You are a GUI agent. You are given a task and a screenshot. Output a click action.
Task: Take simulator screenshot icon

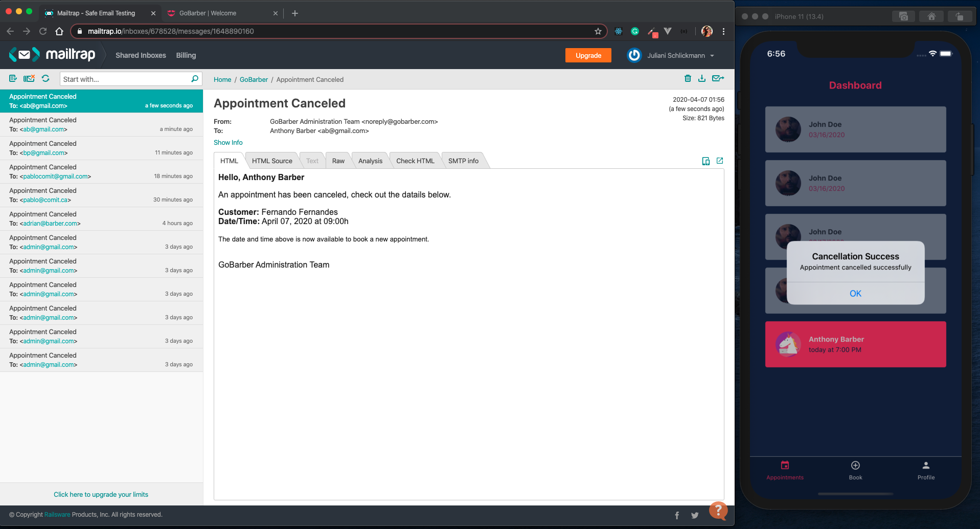pos(903,16)
